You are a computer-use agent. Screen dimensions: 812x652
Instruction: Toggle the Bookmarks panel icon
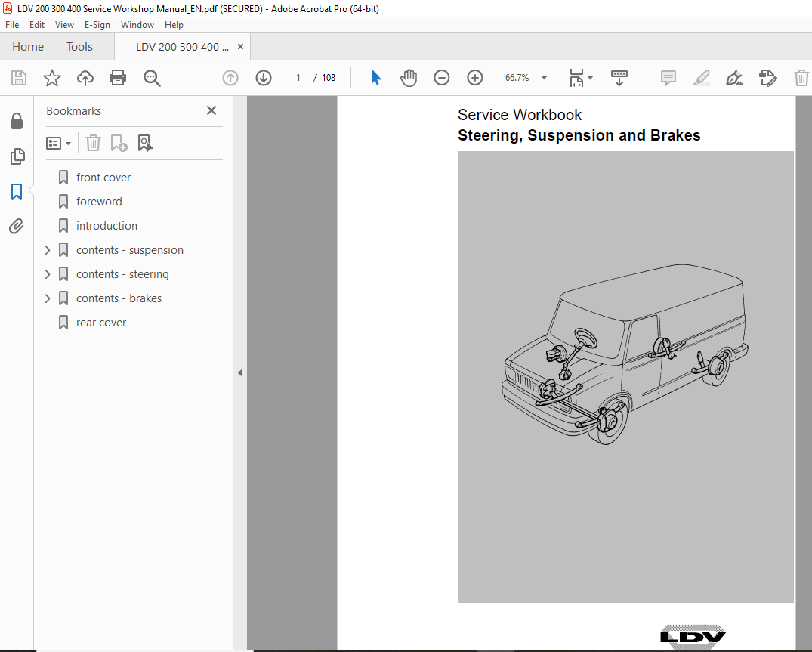point(17,192)
